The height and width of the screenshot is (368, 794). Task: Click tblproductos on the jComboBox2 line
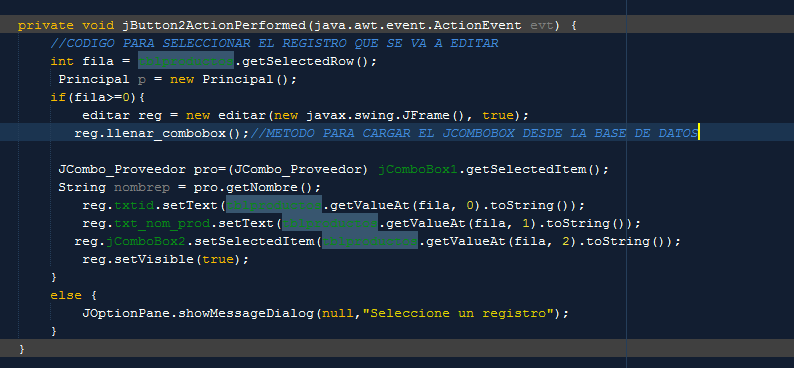click(370, 242)
